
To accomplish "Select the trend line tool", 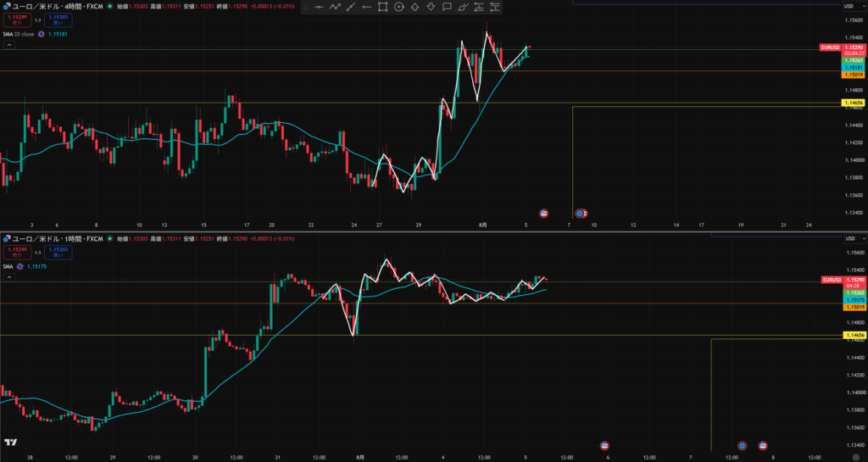I will point(350,7).
